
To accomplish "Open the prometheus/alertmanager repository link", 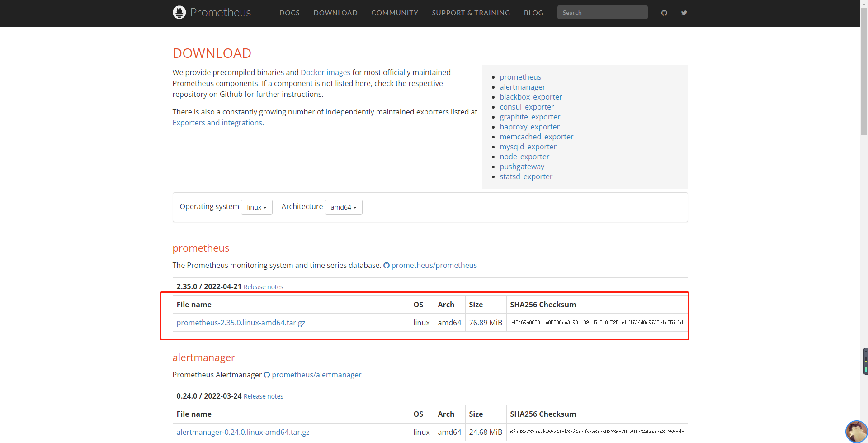I will [316, 375].
